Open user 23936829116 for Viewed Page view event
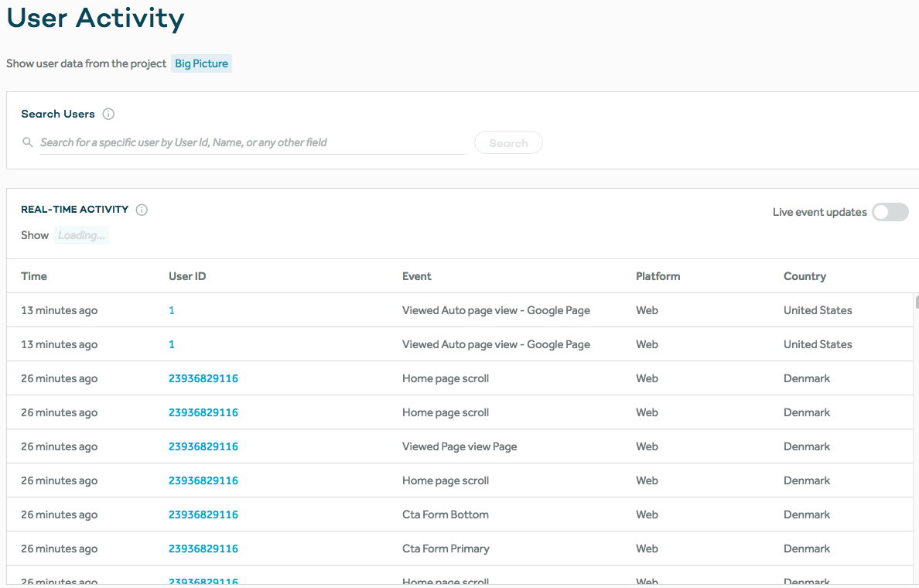Viewport: 919px width, 588px height. coord(203,446)
